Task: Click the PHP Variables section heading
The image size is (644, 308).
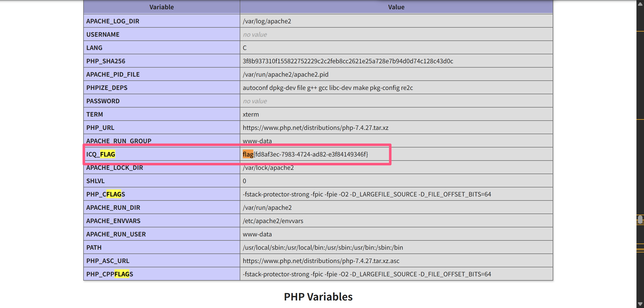Action: point(318,297)
